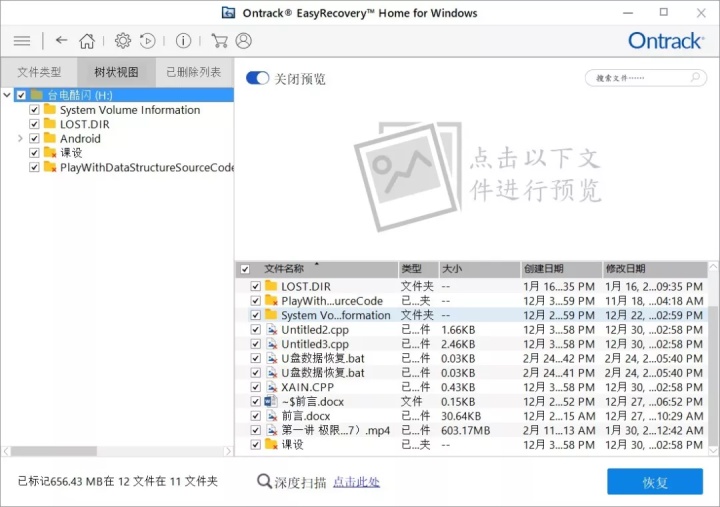The width and height of the screenshot is (720, 507).
Task: Click the LOST.DIR folder icon in file list
Action: 271,286
